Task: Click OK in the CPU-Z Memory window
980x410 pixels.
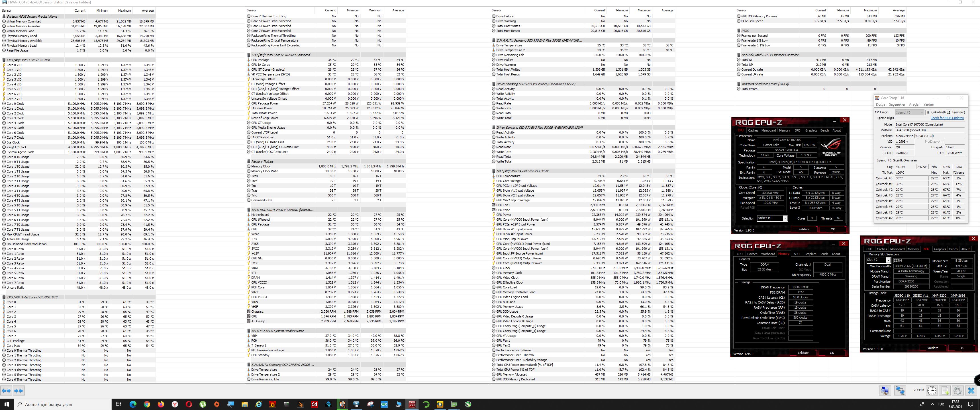Action: (x=832, y=352)
